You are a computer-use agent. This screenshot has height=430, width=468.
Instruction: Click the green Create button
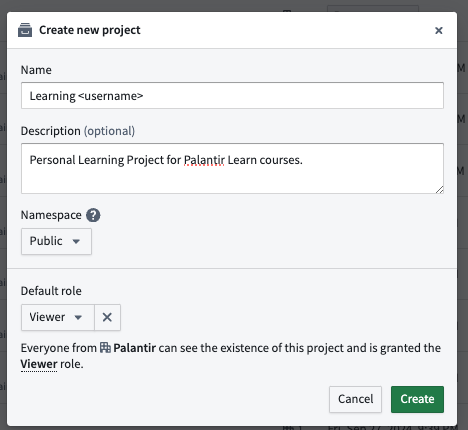417,399
